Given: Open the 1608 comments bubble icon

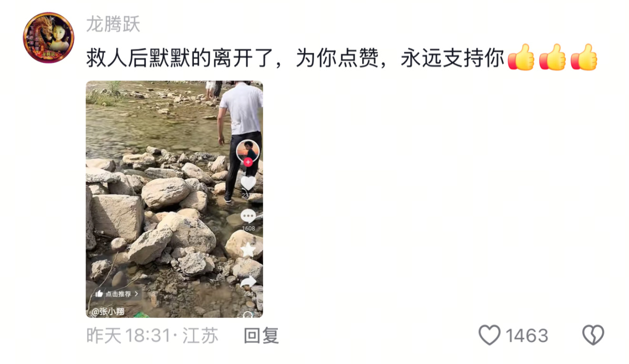Looking at the screenshot, I should (x=248, y=216).
